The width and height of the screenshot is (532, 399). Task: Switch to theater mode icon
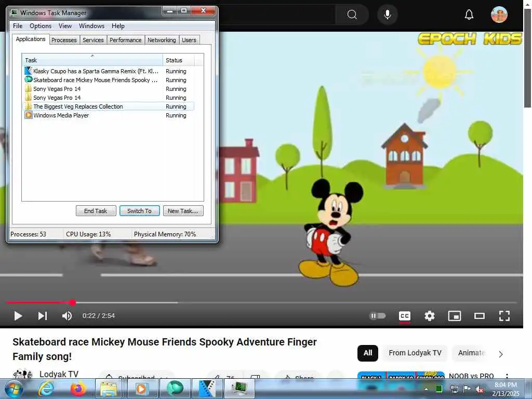coord(479,316)
